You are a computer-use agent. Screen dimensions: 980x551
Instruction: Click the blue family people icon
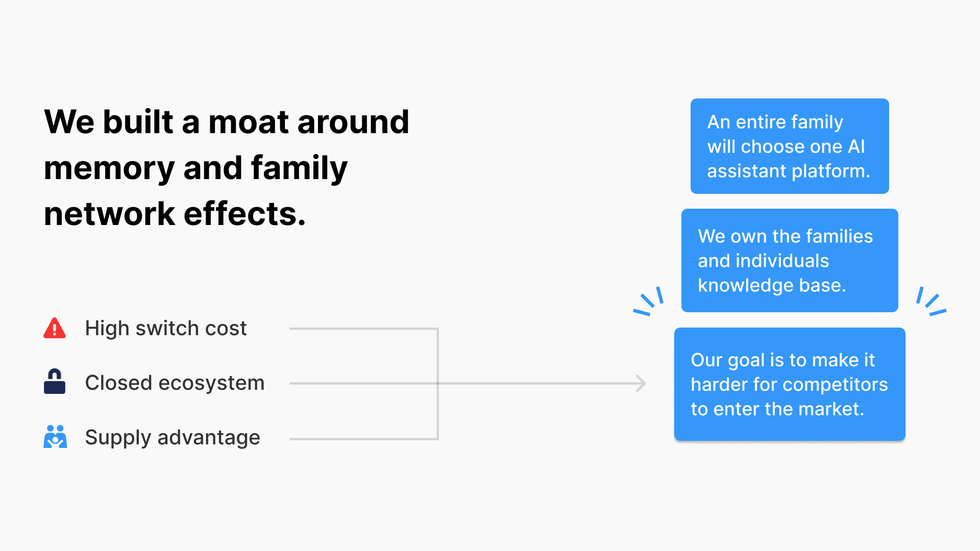coord(55,437)
